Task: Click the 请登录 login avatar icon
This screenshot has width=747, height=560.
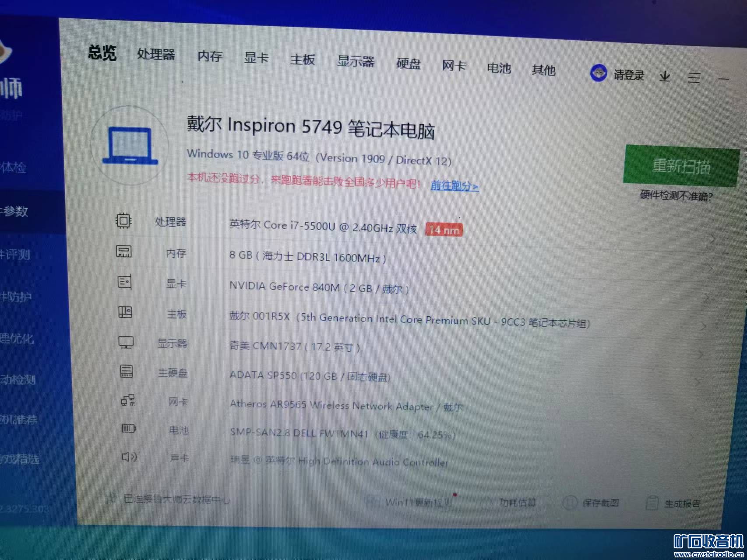Action: [x=599, y=73]
